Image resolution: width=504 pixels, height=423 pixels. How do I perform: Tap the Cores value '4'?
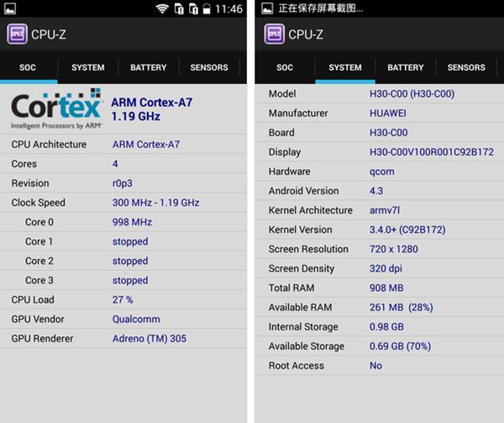click(x=115, y=164)
